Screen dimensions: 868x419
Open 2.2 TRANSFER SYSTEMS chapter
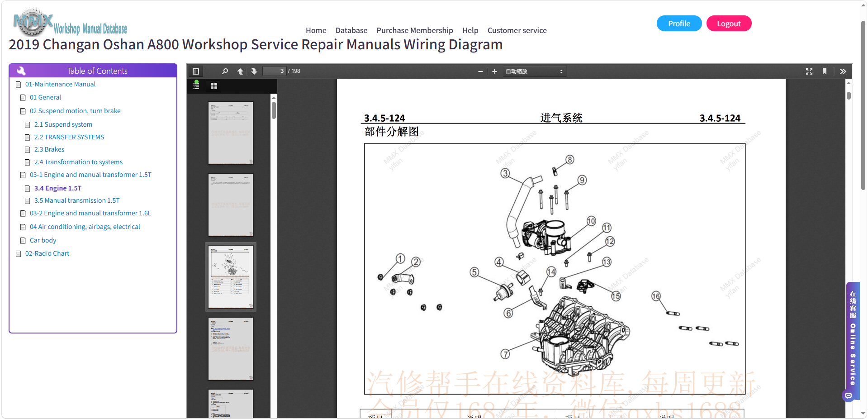coord(69,137)
